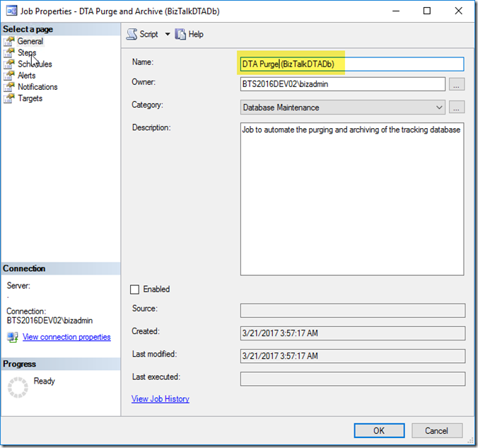Click the Ready progress spinner
Viewport: 478px width, 448px height.
(18, 387)
